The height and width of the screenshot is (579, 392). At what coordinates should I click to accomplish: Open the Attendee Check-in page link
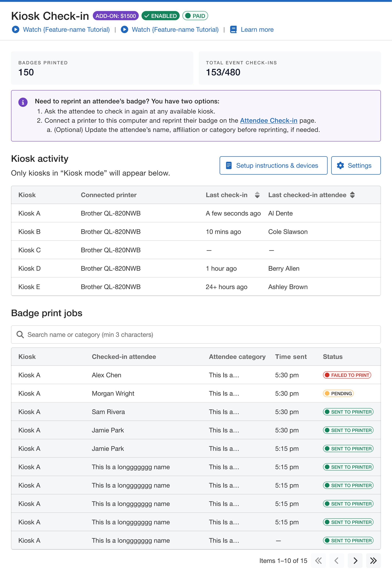click(x=269, y=121)
